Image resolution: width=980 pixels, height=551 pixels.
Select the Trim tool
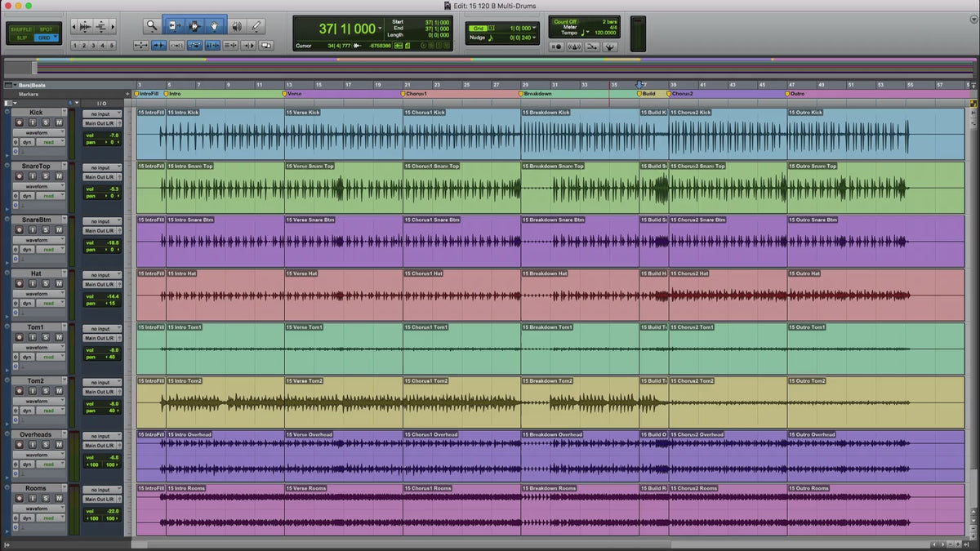[174, 26]
